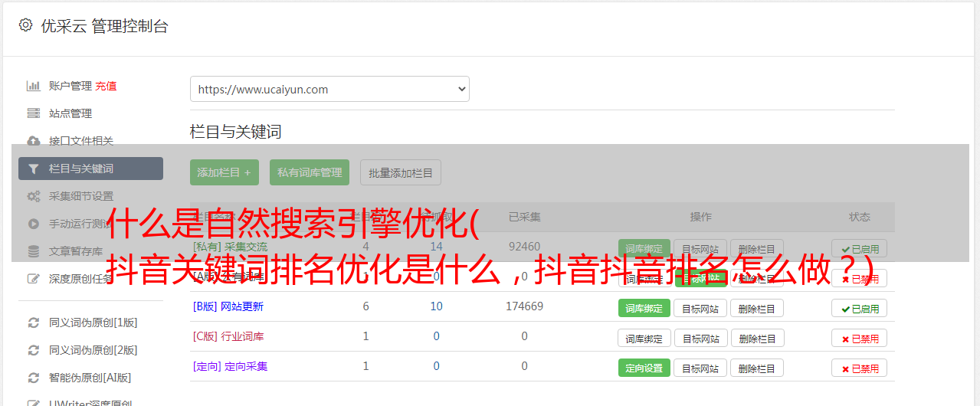Screen dimensions: 980x406
Task: Click the 优采云 管理控制台 title
Action: pos(104,26)
